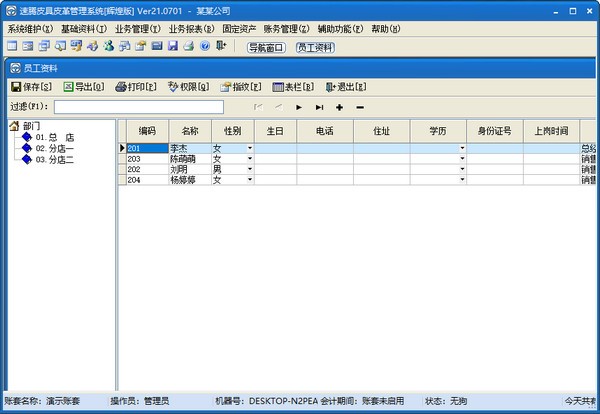Viewport: 600px width, 414px height.
Task: Click the 保存 save button
Action: point(32,87)
